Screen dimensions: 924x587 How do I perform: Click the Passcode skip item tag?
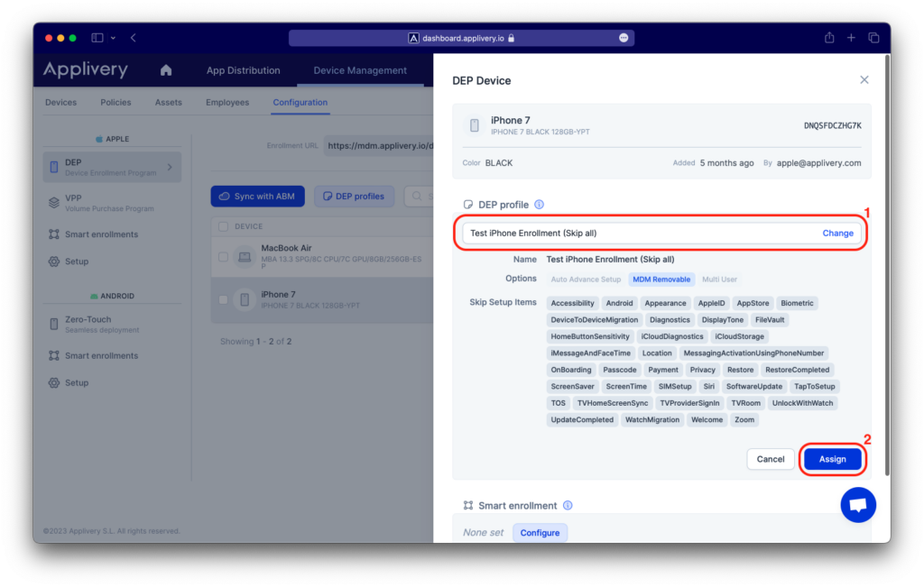pos(619,370)
